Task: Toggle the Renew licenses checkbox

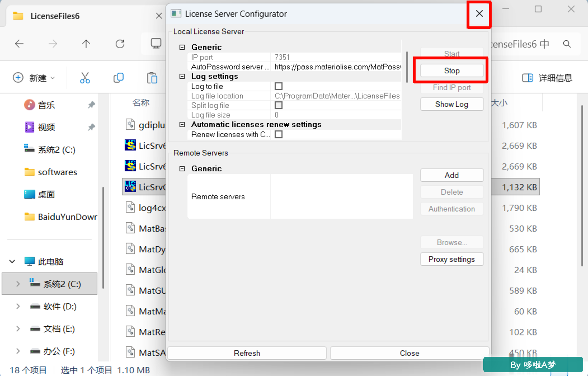Action: 278,134
